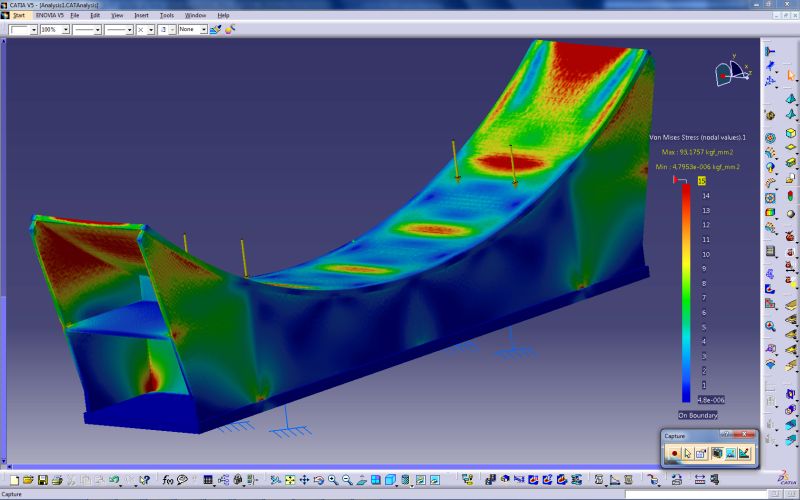Open the 100% transparency dropdown
The width and height of the screenshot is (800, 500).
pos(66,30)
